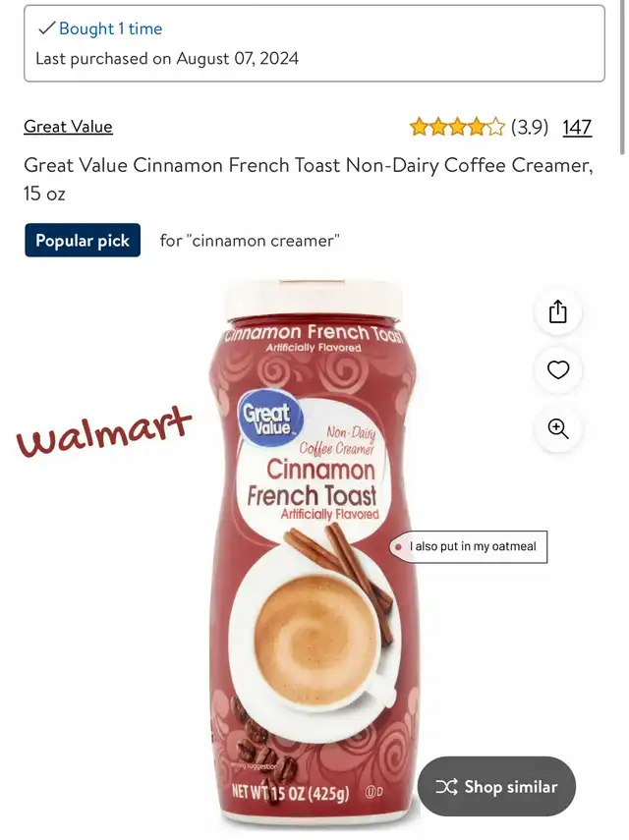
Task: Tap the Last purchased on August 07 box
Action: click(314, 43)
